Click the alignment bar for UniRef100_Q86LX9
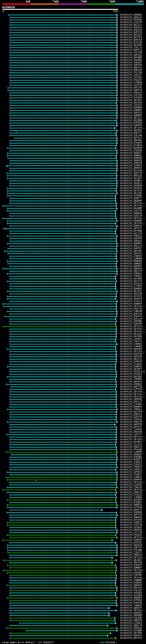 tap(59, 625)
